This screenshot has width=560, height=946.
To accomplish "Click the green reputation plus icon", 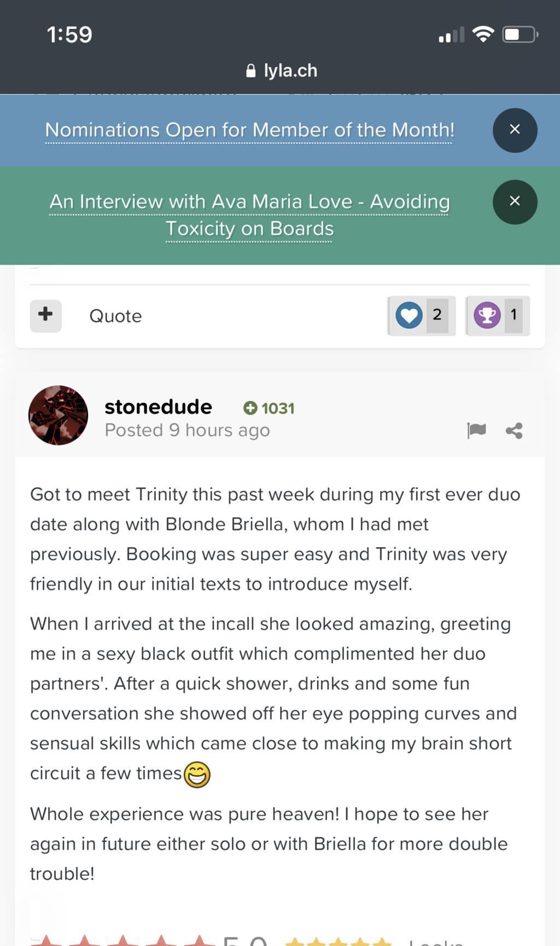I will click(250, 408).
